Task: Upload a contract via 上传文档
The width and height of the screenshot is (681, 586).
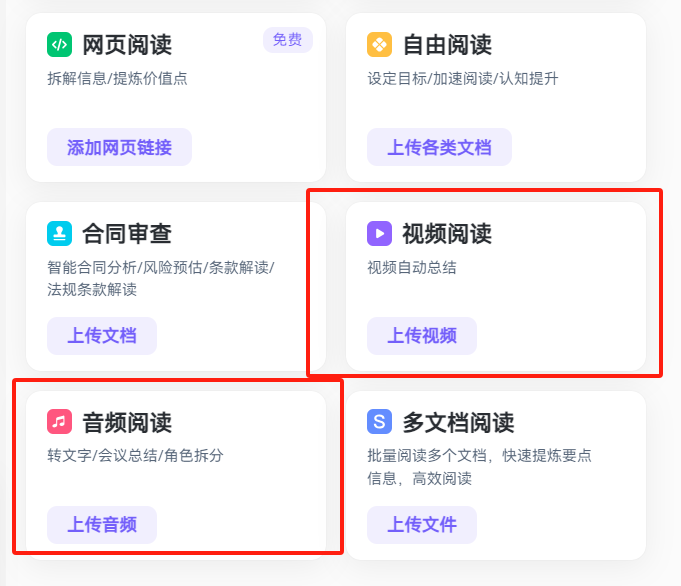Action: (102, 336)
